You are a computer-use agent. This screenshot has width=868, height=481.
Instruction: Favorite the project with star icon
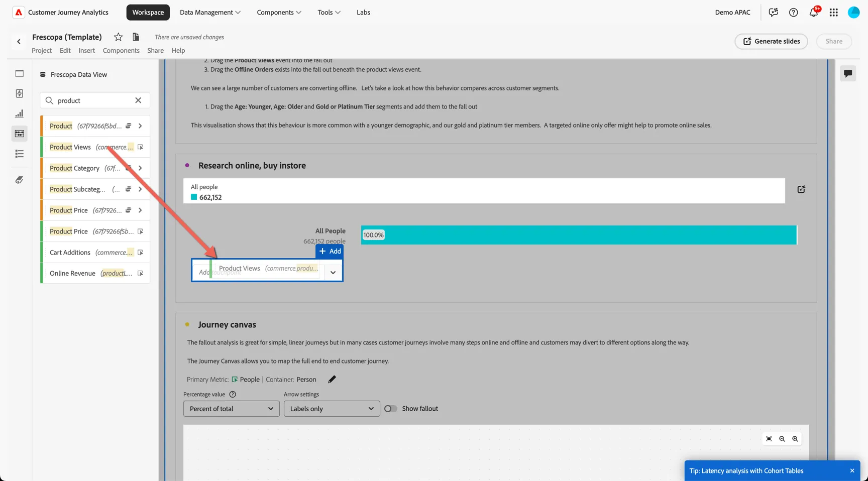coord(118,37)
